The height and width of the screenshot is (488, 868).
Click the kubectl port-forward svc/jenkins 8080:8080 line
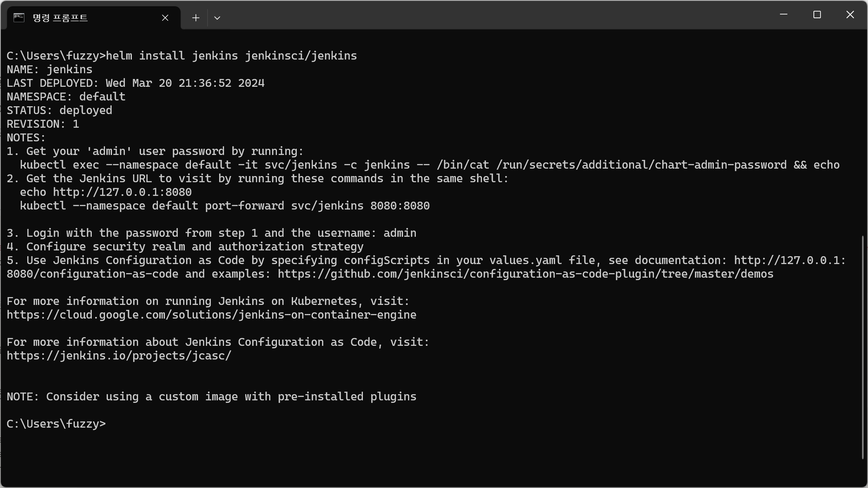point(225,206)
